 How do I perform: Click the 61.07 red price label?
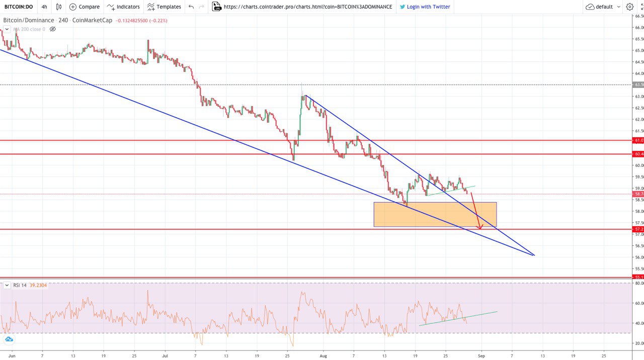click(638, 140)
